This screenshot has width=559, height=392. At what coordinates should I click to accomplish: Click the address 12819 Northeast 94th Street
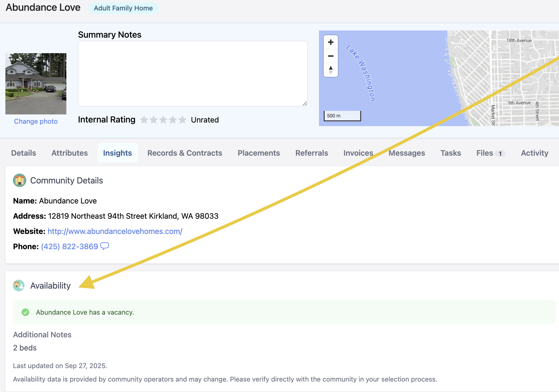pos(133,216)
